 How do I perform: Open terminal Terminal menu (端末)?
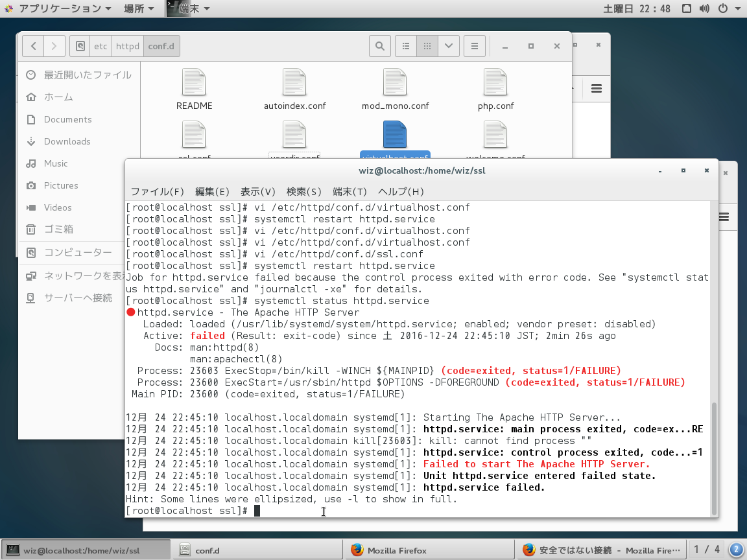pyautogui.click(x=350, y=191)
